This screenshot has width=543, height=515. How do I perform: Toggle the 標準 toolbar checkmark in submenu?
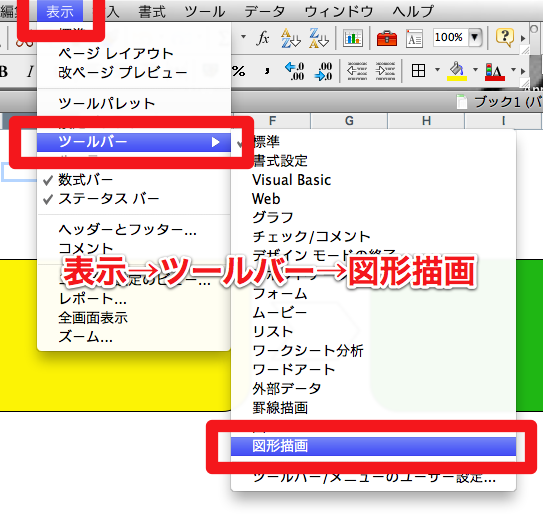click(373, 142)
